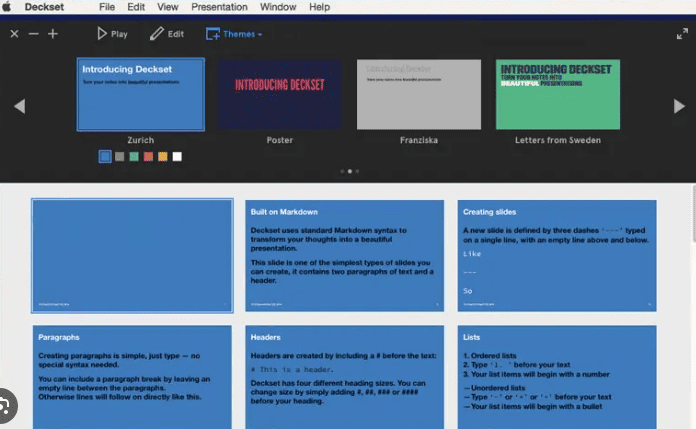Viewport: 696px width, 429px height.
Task: Click the Franziska theme label
Action: pyautogui.click(x=419, y=140)
